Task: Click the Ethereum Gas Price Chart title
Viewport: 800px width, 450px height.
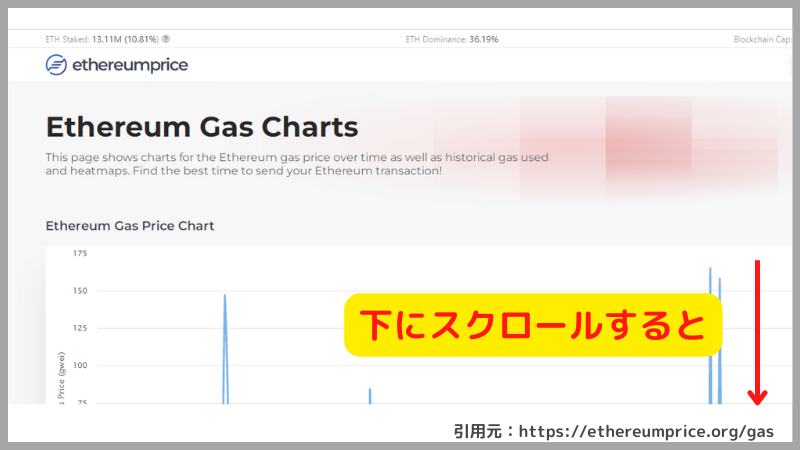Action: (130, 226)
